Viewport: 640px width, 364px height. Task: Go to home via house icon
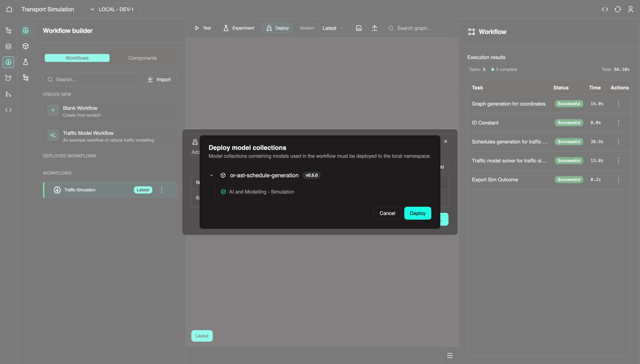9,9
